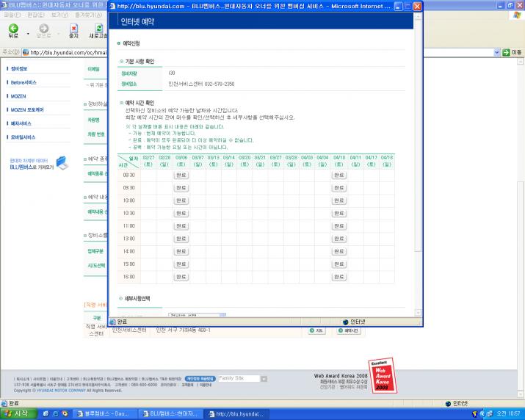525x420 pixels.
Task: Click the green Go (이동) button
Action: [x=512, y=52]
